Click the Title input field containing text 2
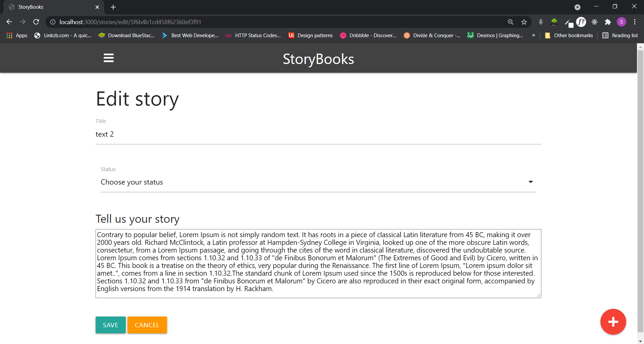 (x=318, y=134)
